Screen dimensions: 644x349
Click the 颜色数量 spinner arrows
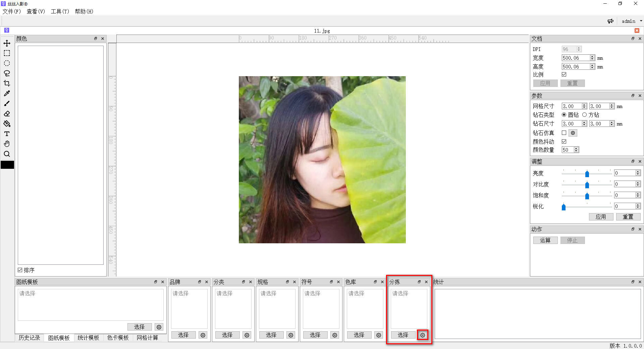pyautogui.click(x=576, y=150)
